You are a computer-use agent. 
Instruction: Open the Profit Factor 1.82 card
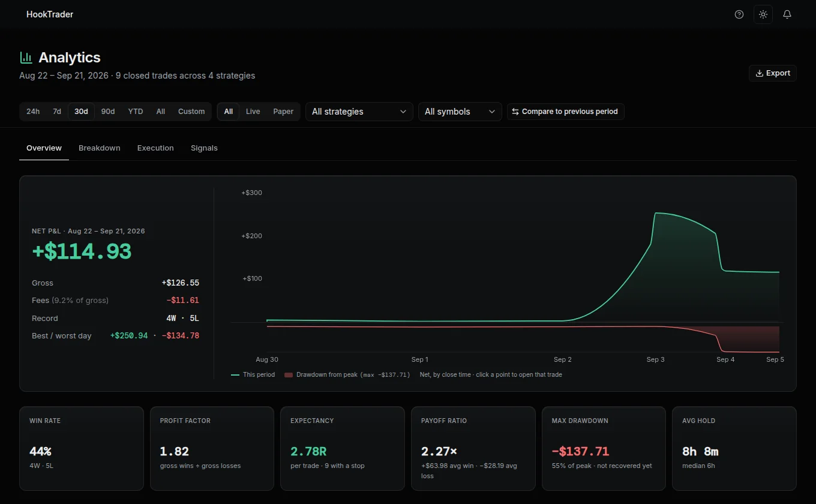[x=212, y=449]
